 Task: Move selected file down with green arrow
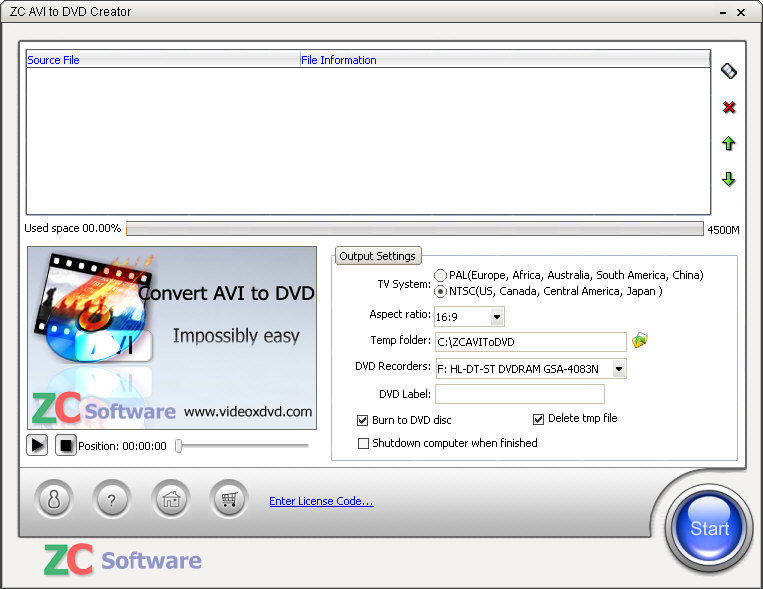[x=728, y=179]
